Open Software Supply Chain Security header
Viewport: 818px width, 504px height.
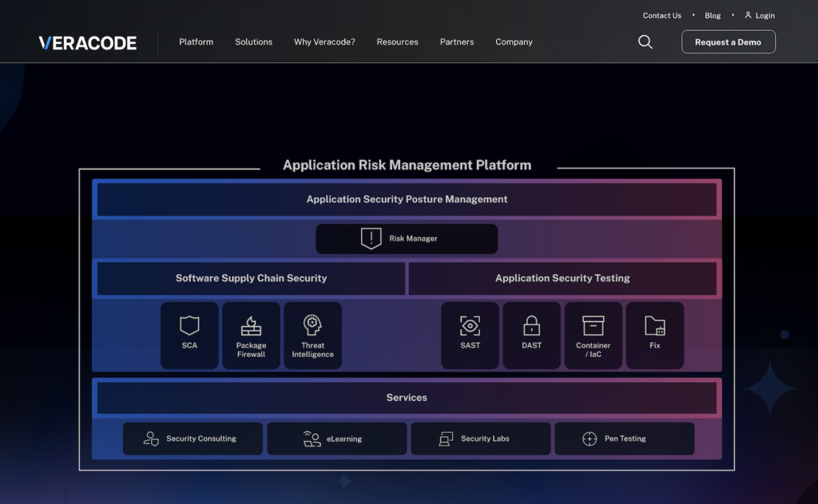[251, 278]
